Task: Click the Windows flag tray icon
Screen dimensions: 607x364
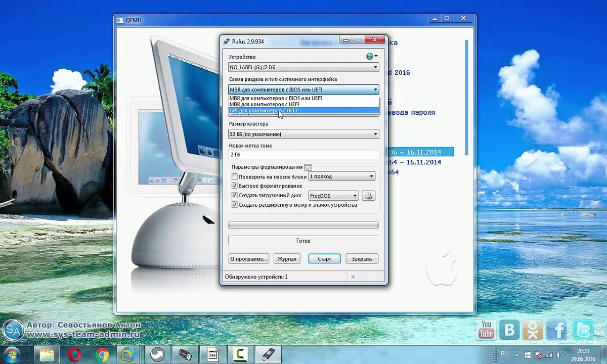Action: coord(527,354)
